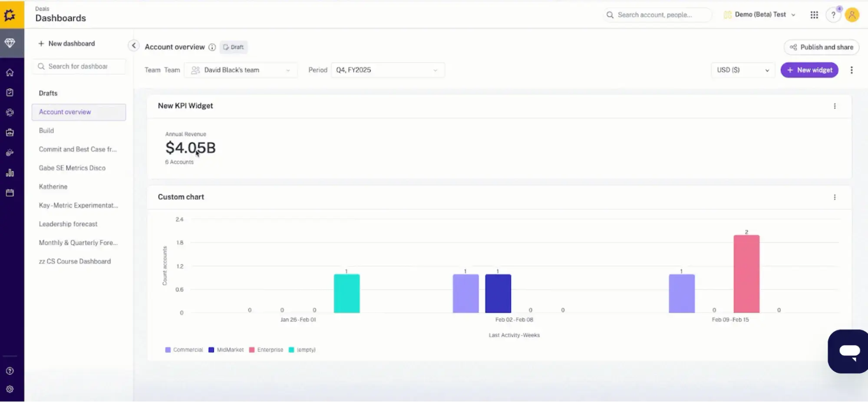The height and width of the screenshot is (402, 868).
Task: Open the help icon in top bar
Action: [x=833, y=15]
